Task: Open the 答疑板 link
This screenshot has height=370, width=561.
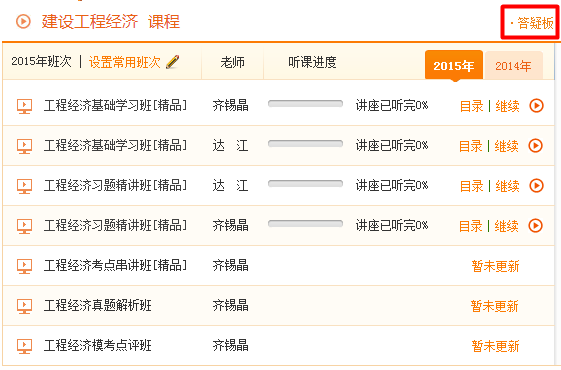Action: tap(535, 23)
